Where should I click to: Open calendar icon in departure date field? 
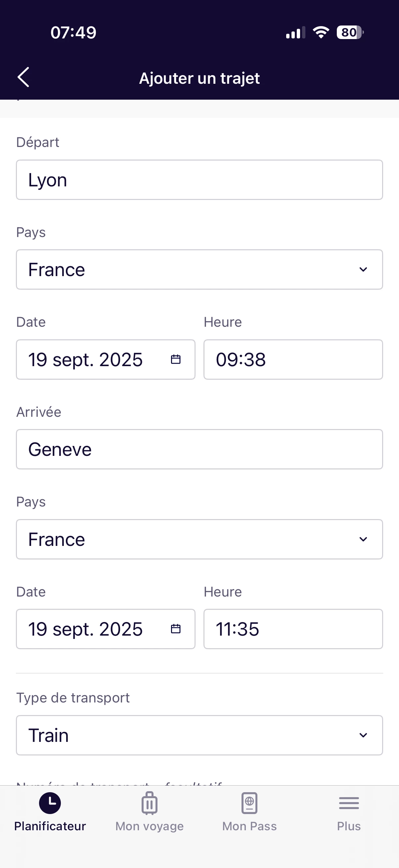(x=175, y=359)
